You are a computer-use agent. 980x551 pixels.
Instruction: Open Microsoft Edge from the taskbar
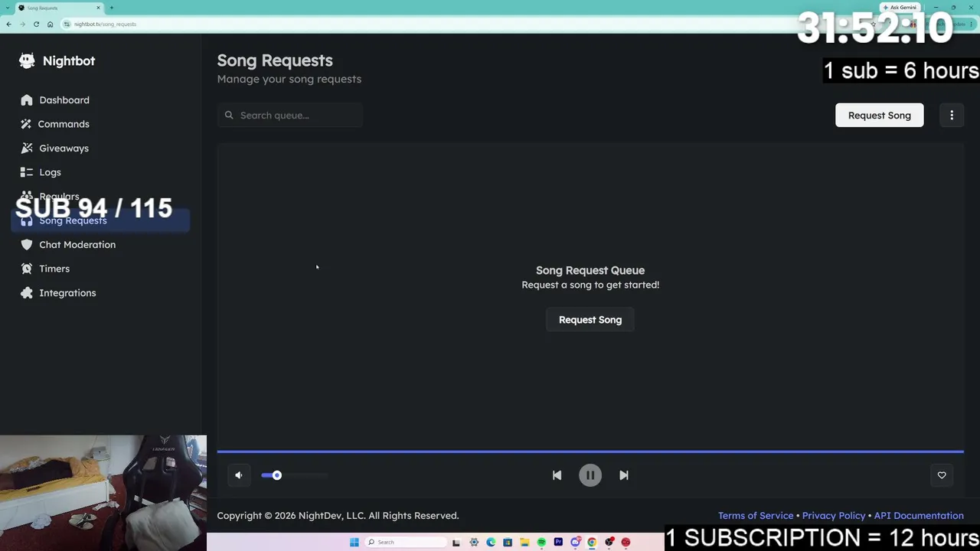[491, 543]
